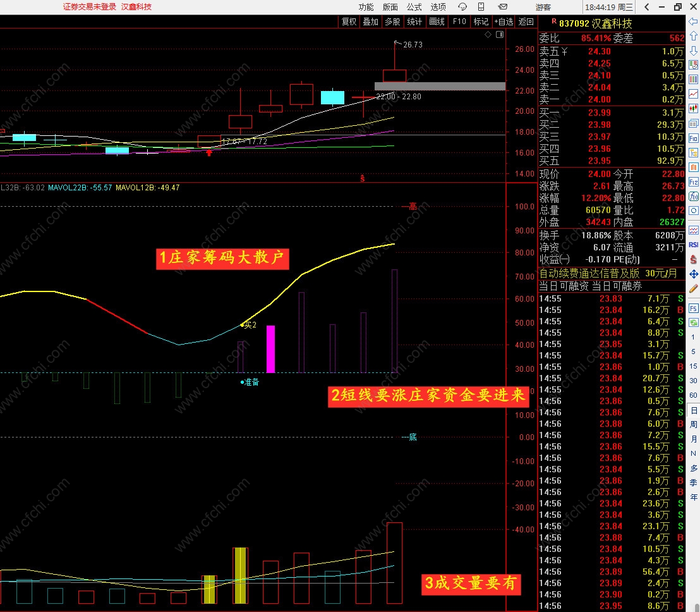Click the blue back arrow sidebar icon

(693, 21)
